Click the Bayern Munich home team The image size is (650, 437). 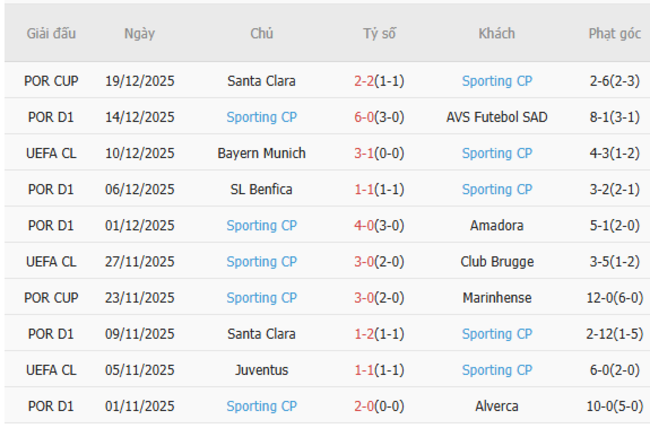(261, 153)
